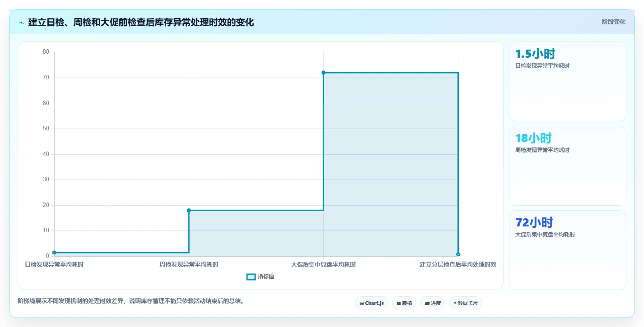Click x-axis label 日检发现异常平均耗时
The image size is (644, 327).
(x=54, y=264)
